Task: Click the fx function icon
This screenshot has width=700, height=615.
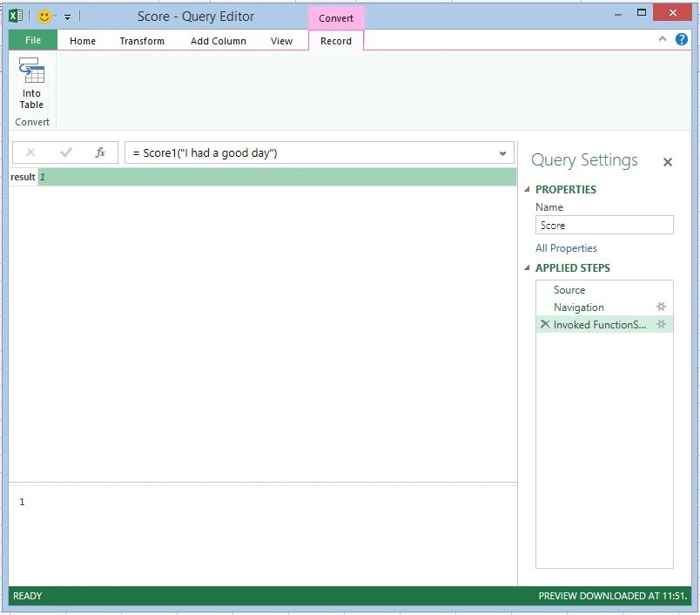Action: [100, 152]
